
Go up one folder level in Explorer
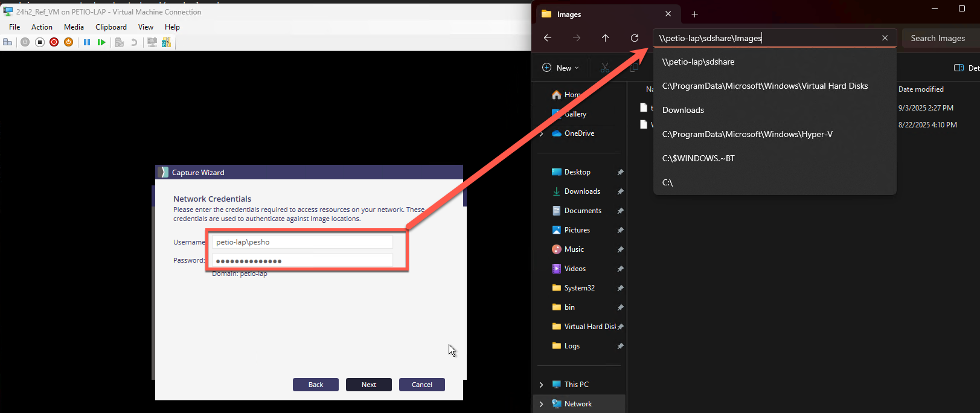click(606, 38)
